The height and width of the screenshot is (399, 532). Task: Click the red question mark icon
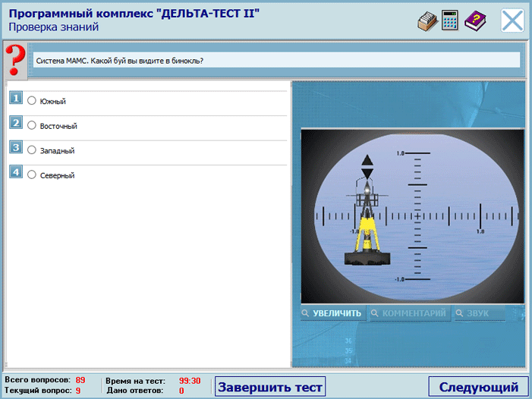[16, 61]
